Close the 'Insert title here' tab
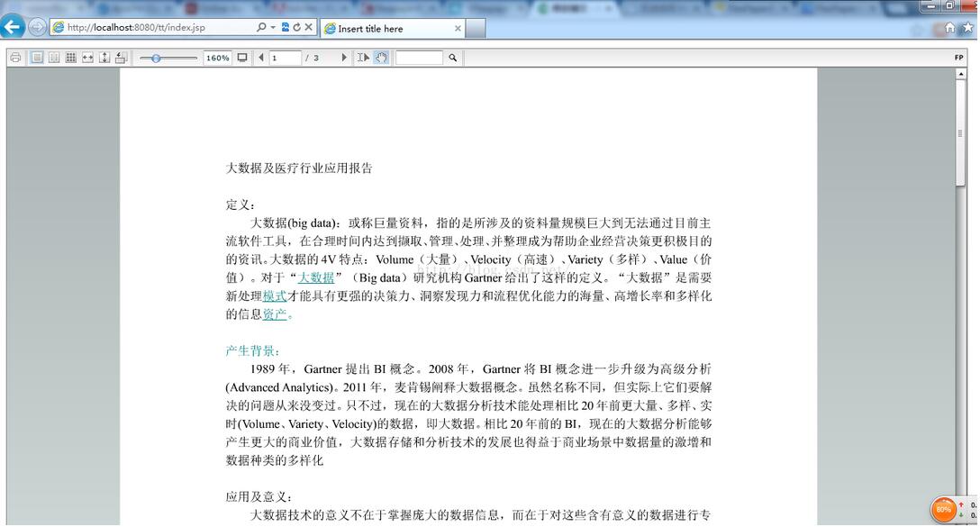This screenshot has height=527, width=980. (458, 29)
